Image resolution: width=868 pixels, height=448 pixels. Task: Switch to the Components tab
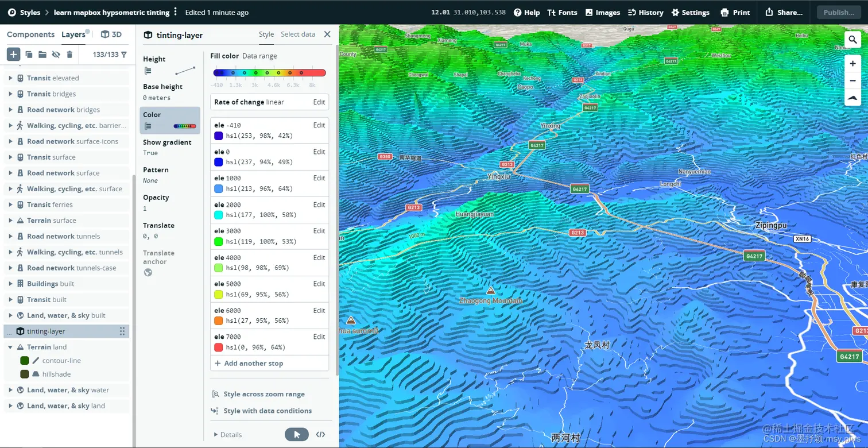[x=30, y=34]
